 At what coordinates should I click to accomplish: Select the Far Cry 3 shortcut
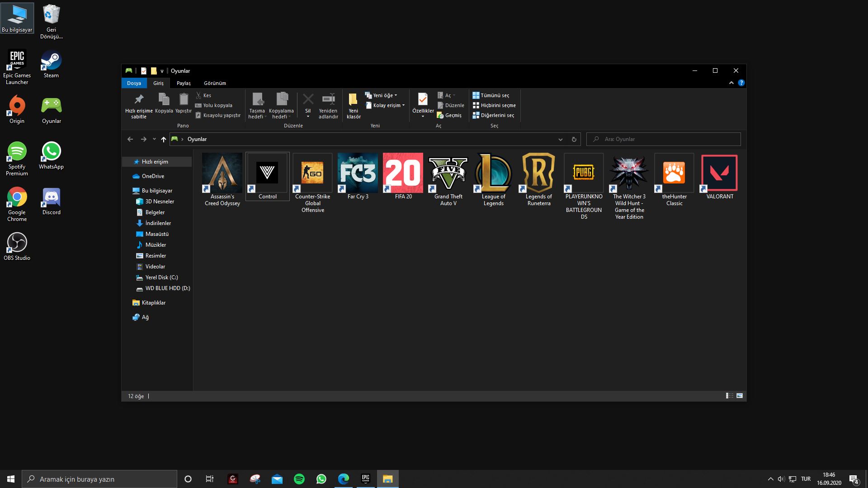358,177
